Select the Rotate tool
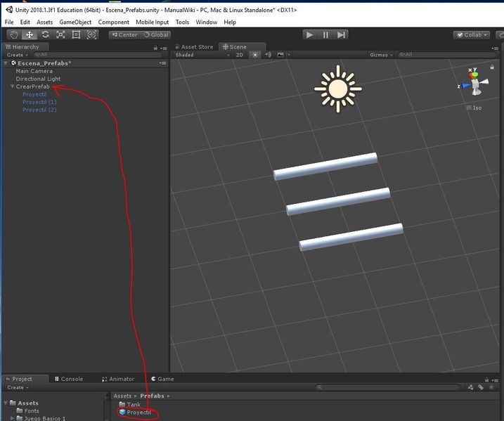The image size is (504, 421). (x=45, y=34)
